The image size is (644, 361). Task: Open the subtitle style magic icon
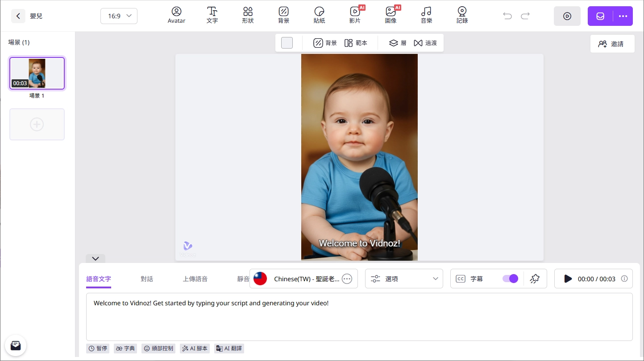[535, 279]
